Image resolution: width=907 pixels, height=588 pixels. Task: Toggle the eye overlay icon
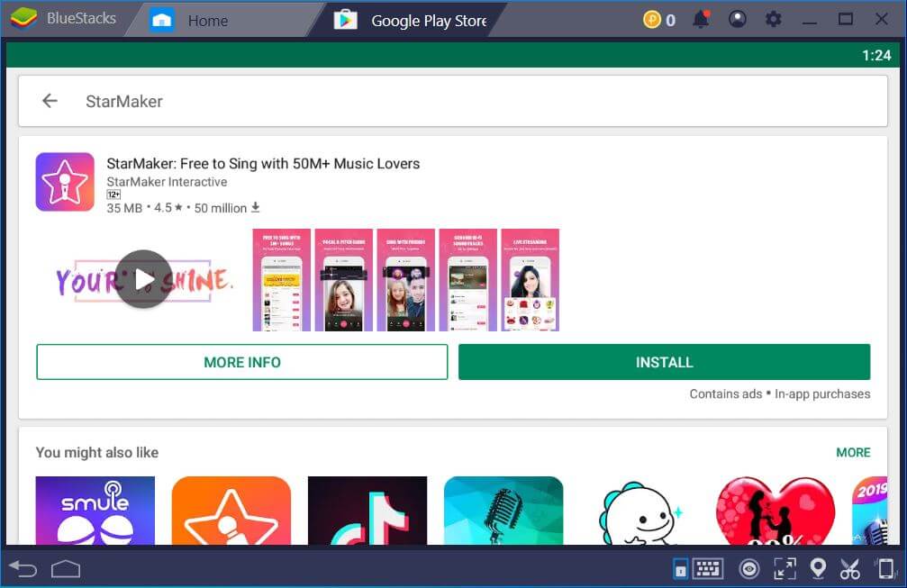748,569
